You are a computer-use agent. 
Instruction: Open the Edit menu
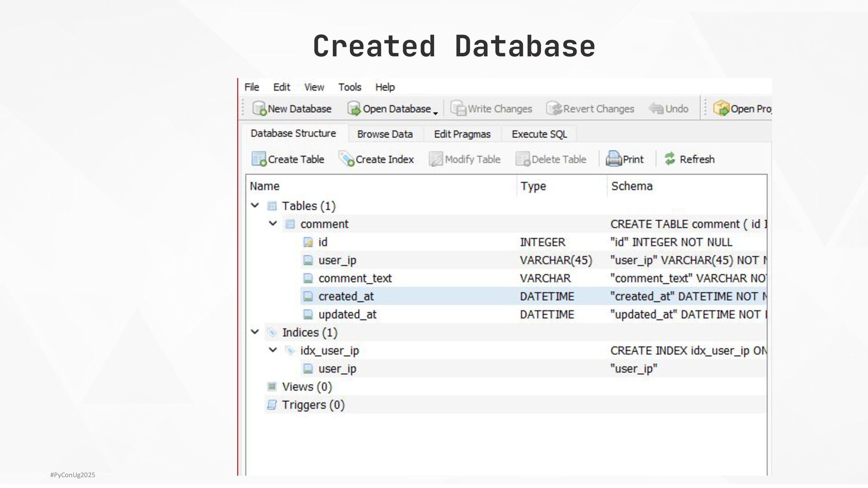[282, 87]
